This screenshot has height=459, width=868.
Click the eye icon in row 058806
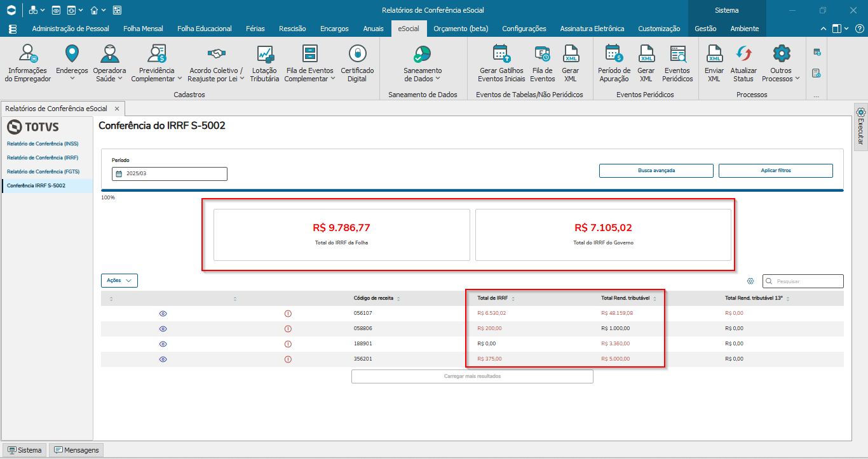tap(163, 329)
